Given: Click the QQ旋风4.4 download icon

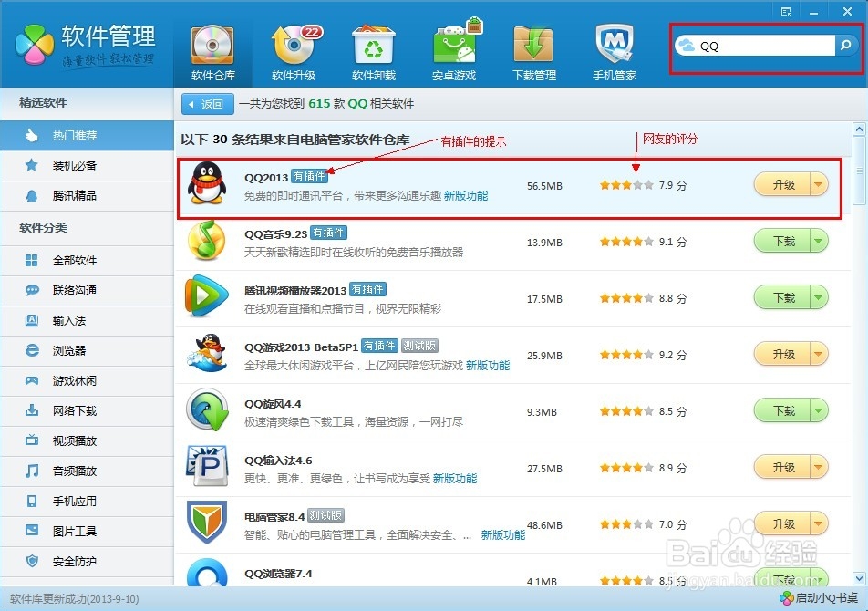Looking at the screenshot, I should 207,410.
